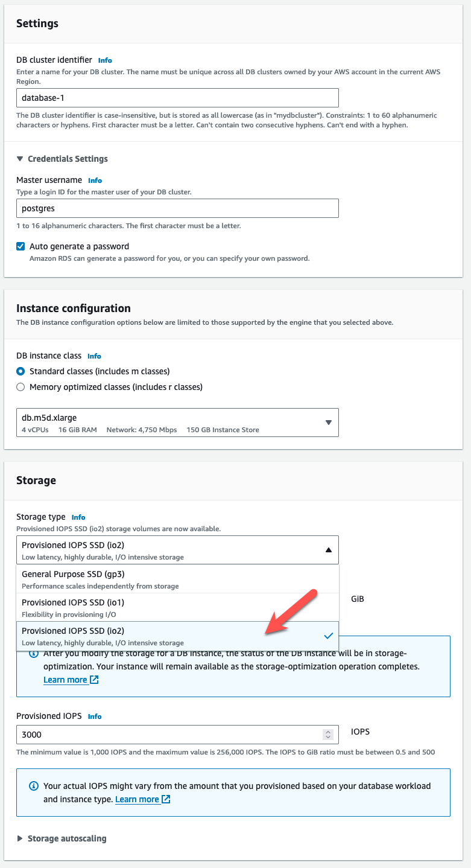Click in the DB cluster identifier field
The width and height of the screenshot is (471, 868).
[177, 98]
